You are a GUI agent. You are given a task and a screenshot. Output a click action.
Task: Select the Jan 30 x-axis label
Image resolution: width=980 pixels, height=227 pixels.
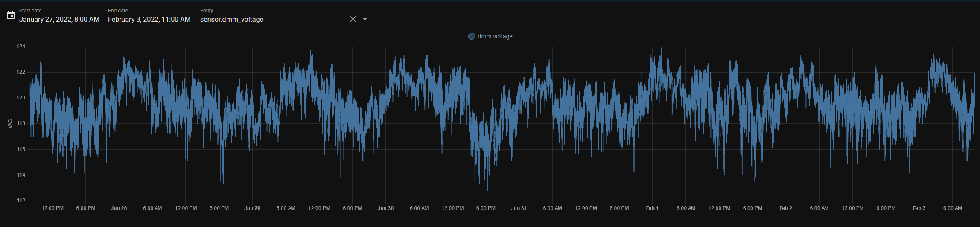click(x=385, y=208)
